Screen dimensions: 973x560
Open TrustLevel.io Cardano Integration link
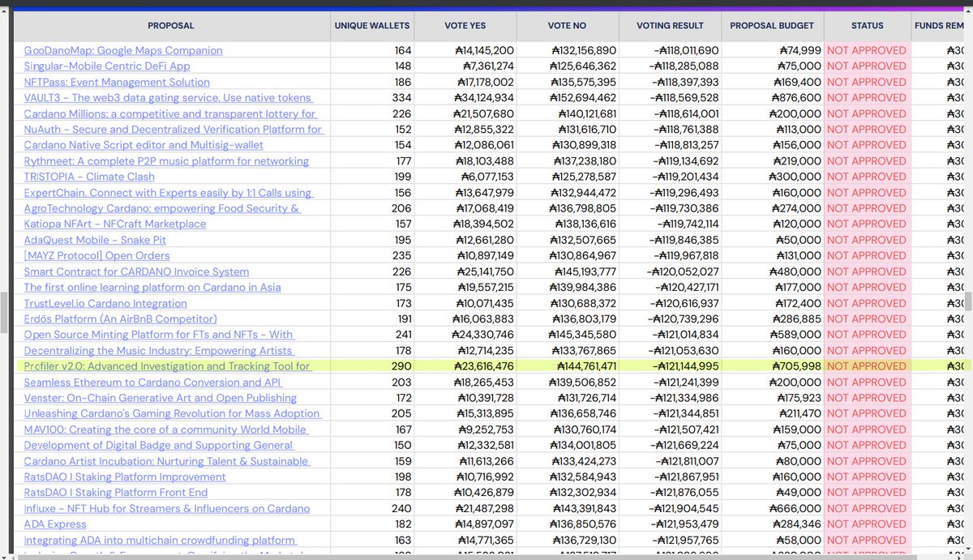(105, 303)
